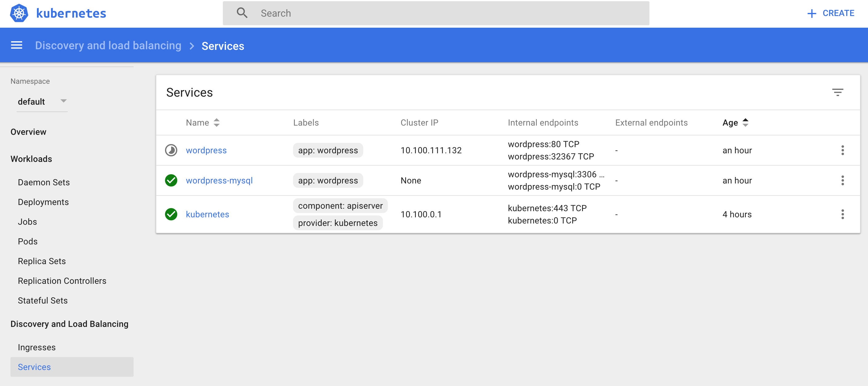Click the provider: kubernetes label chip
The width and height of the screenshot is (868, 386).
(338, 223)
